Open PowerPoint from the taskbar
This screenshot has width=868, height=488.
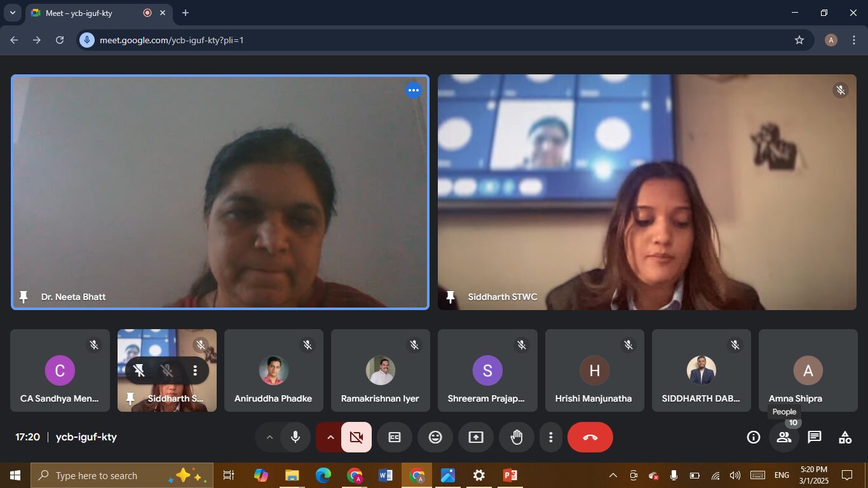(x=510, y=475)
